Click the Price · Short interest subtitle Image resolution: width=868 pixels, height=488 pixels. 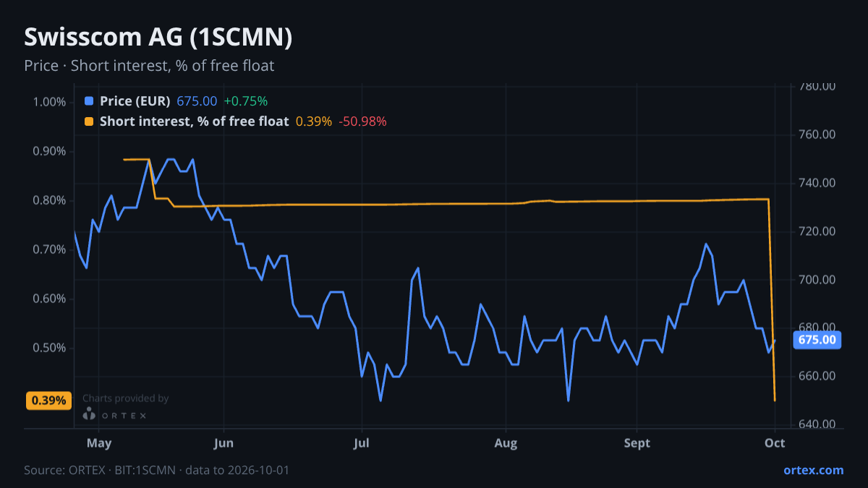(149, 66)
